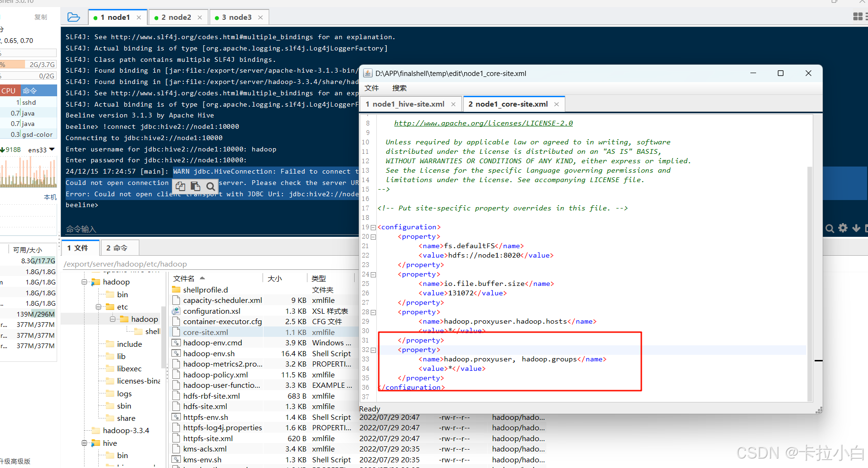Collapse the property fold on line 20
This screenshot has width=868, height=468.
coord(373,237)
